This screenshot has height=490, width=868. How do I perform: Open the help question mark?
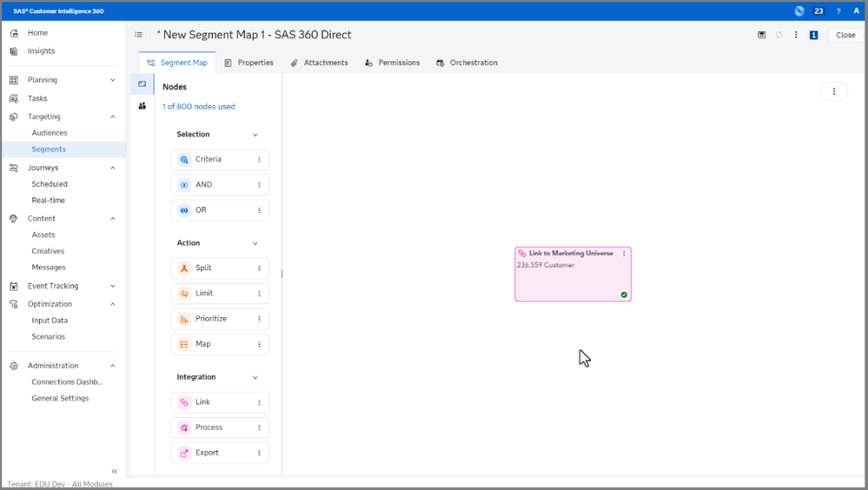[x=838, y=11]
